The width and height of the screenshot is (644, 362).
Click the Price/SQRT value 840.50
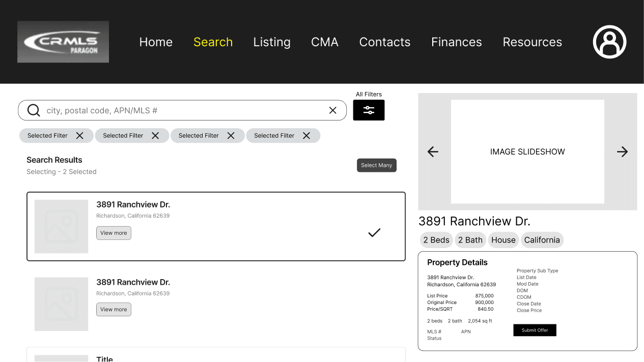[x=485, y=309]
